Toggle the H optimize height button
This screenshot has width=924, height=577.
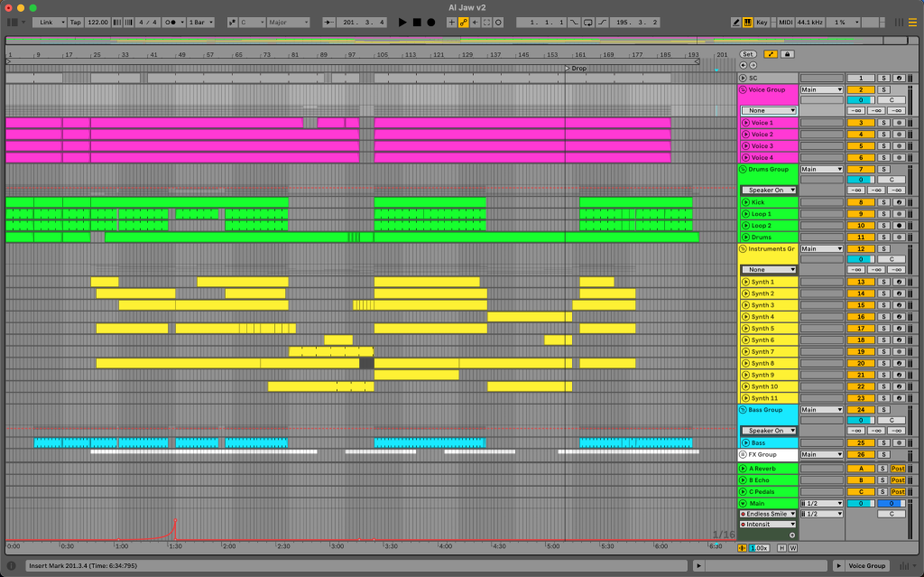coord(781,548)
